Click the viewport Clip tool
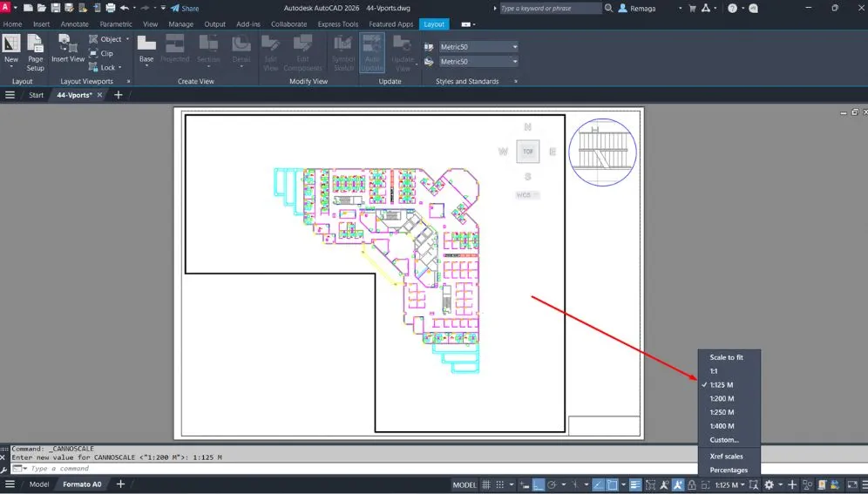 101,53
